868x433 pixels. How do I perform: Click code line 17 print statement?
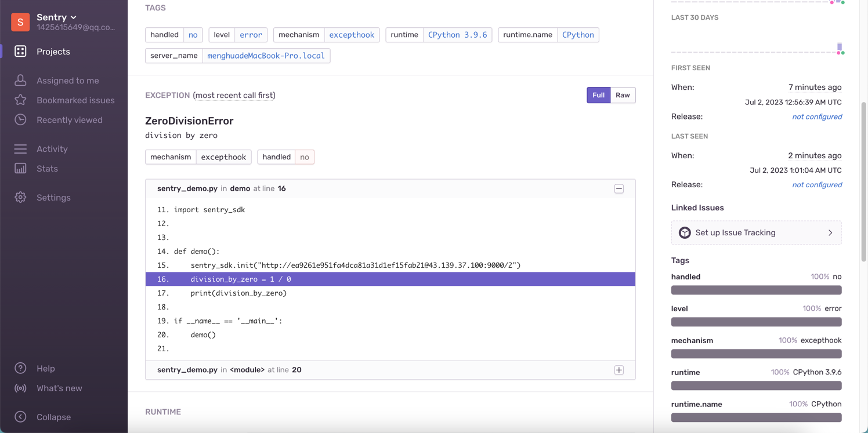pyautogui.click(x=390, y=293)
